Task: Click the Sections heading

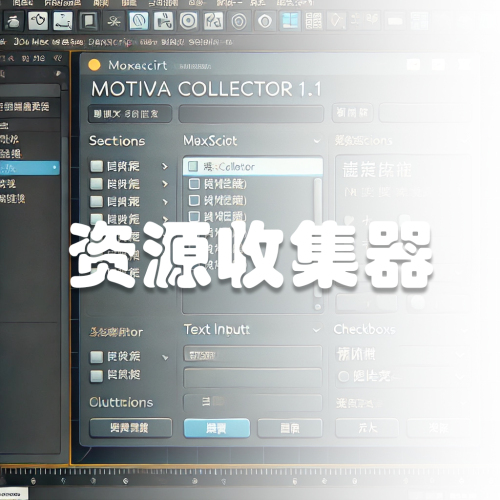Action: coord(117,141)
